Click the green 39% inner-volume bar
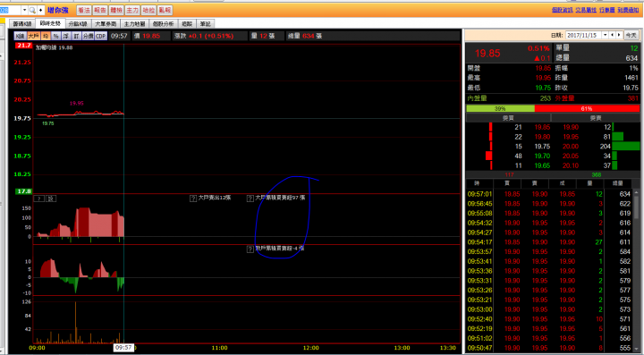The width and height of the screenshot is (644, 355). [500, 109]
